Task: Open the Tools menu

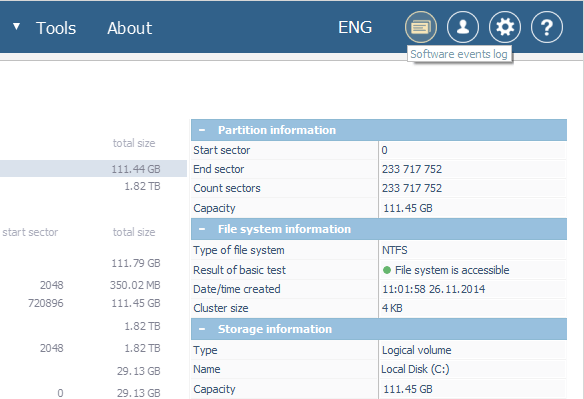Action: (56, 28)
